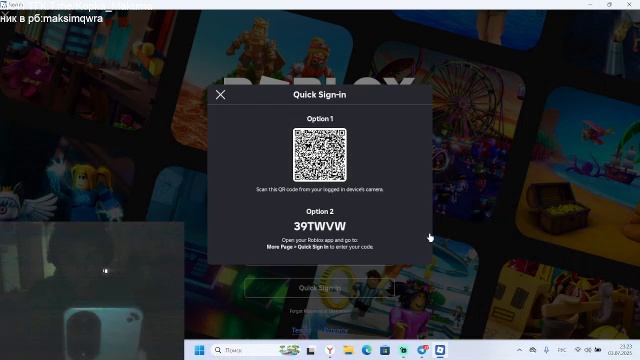Open Microsoft Edge from the taskbar
The image size is (640, 360).
coord(367,350)
